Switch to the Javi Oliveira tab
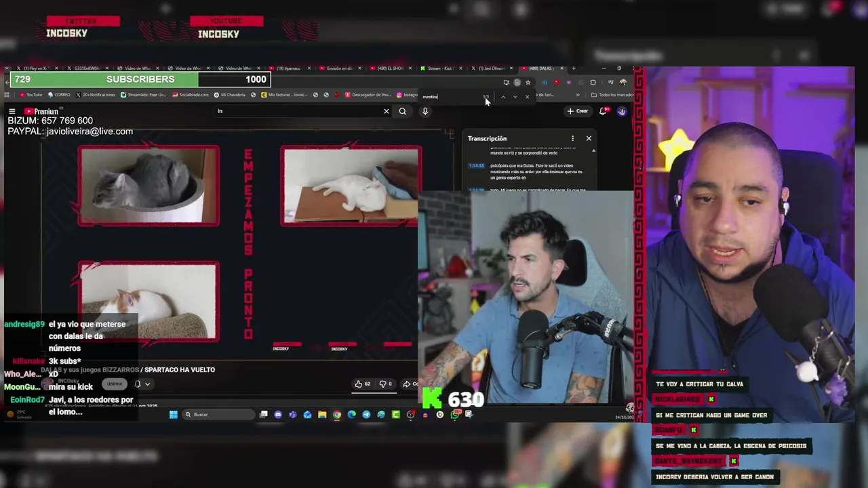This screenshot has width=868, height=488. click(x=490, y=68)
